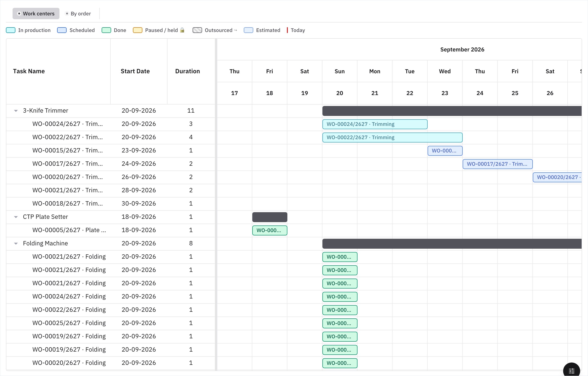Switch to By order view
The image size is (588, 376).
point(78,14)
